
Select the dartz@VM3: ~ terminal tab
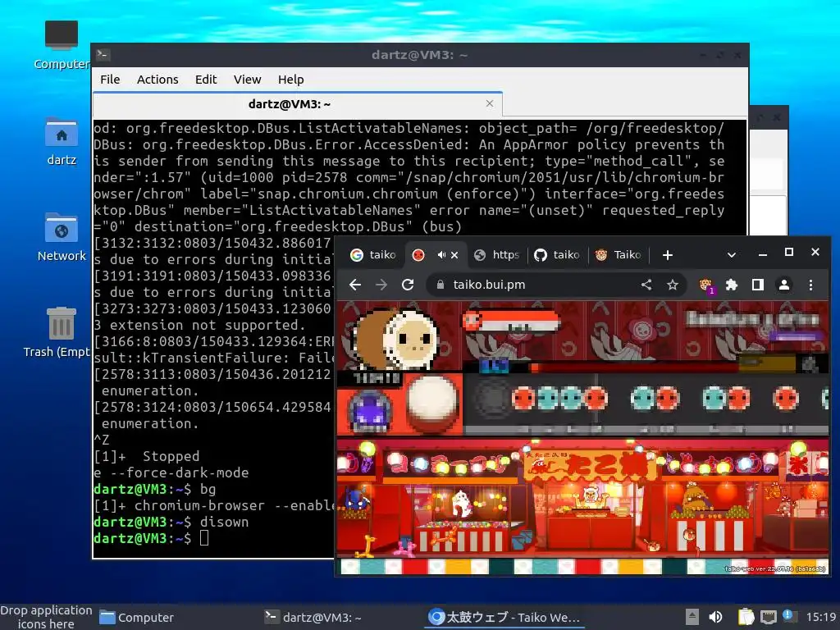[x=297, y=104]
